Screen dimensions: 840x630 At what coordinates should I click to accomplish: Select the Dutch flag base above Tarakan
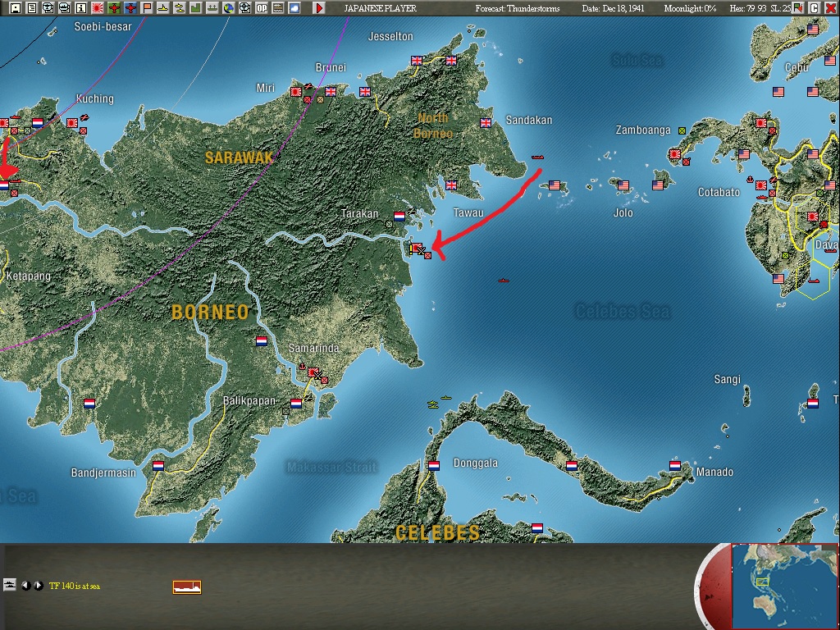point(399,217)
